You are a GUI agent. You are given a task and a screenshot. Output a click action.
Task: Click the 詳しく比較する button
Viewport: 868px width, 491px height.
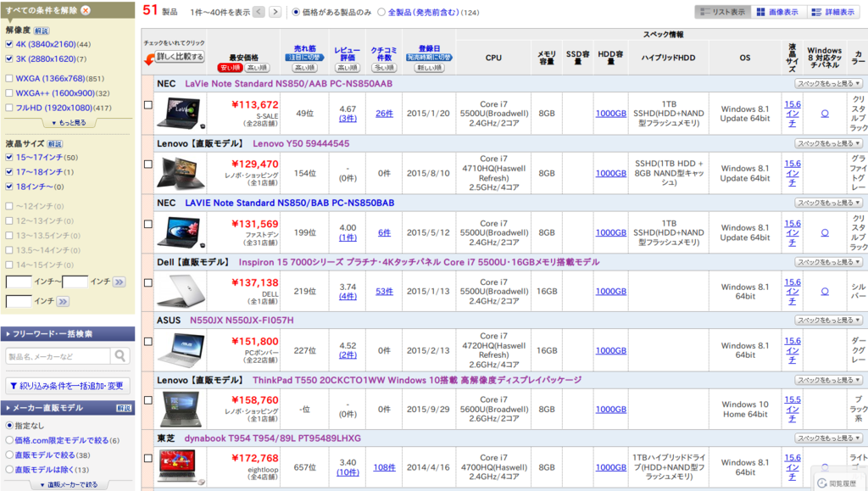pyautogui.click(x=180, y=57)
